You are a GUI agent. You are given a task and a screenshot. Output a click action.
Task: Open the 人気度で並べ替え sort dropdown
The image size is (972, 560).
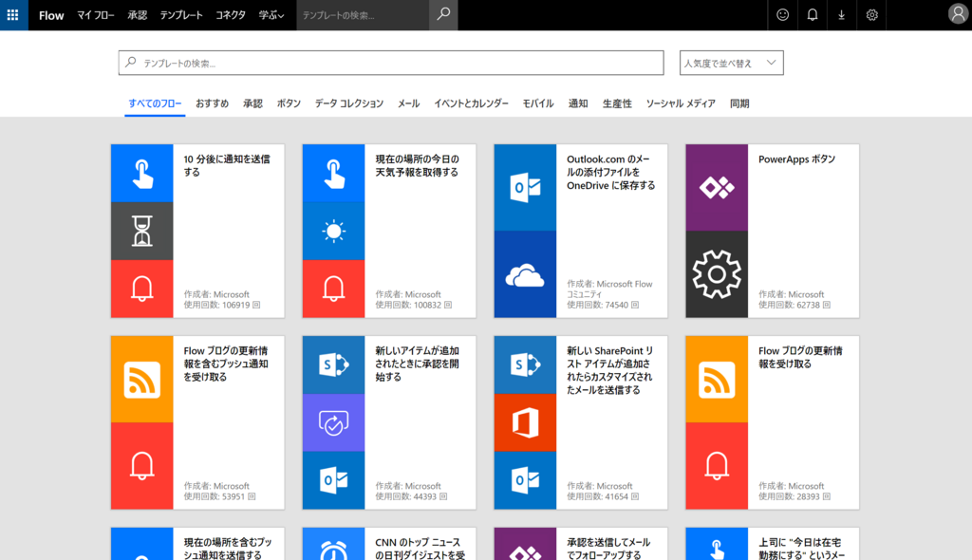pos(731,61)
